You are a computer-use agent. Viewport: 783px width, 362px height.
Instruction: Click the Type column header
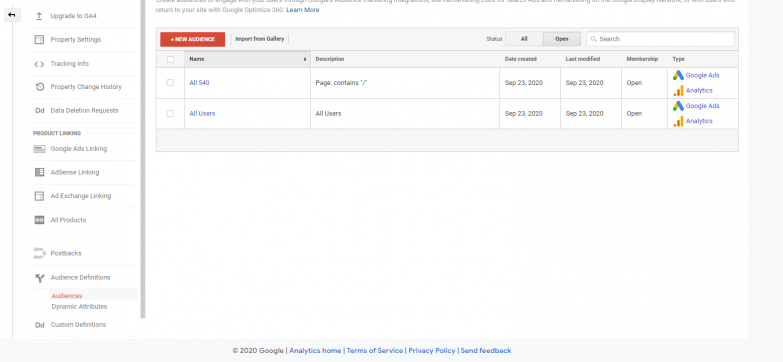pos(678,59)
